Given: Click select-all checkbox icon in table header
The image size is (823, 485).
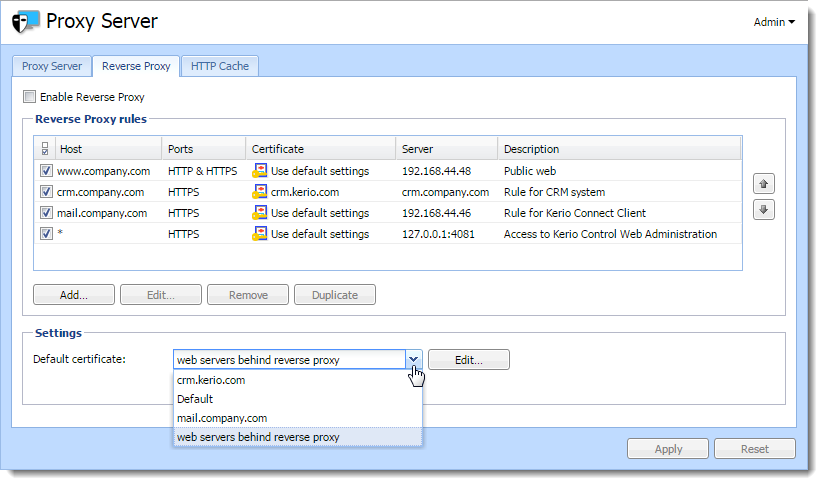Looking at the screenshot, I should pos(45,149).
